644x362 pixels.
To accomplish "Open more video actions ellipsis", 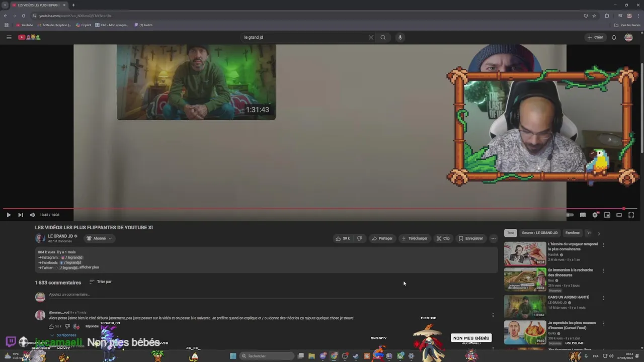I will pyautogui.click(x=493, y=238).
